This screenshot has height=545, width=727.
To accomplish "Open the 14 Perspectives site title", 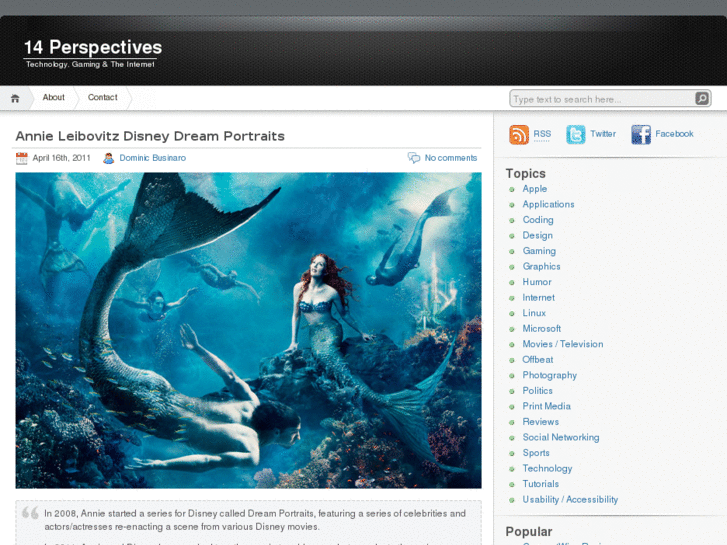I will 93,47.
